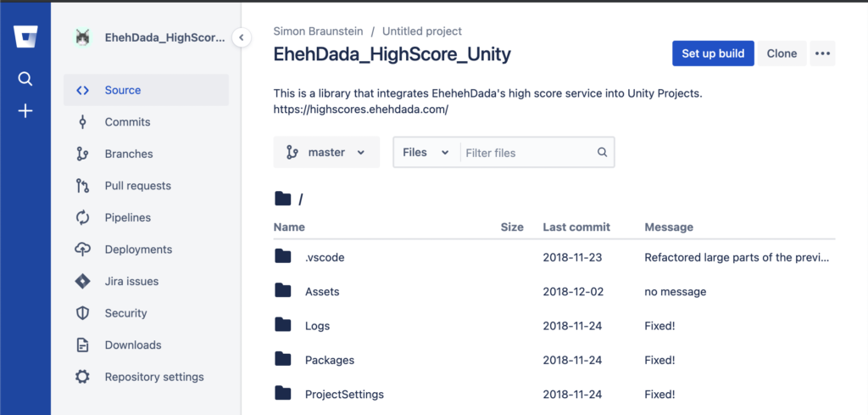Click the Message column header

[x=669, y=227]
